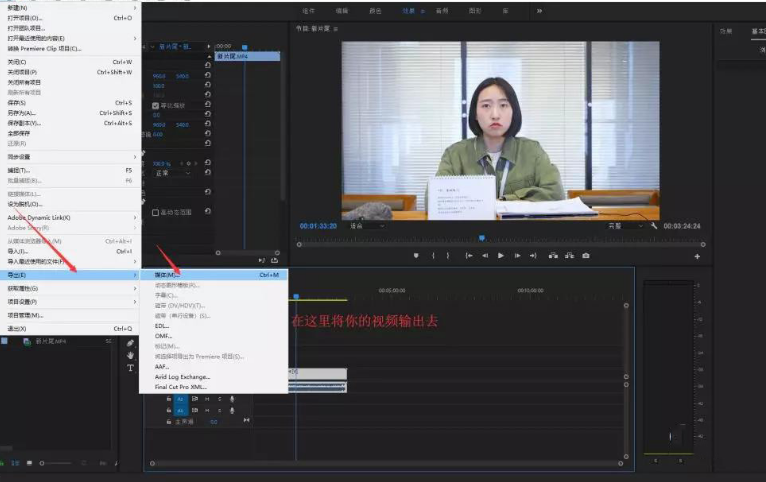Click the Mark Out bracket button
Viewport: 766px width, 482px height.
pyautogui.click(x=447, y=255)
